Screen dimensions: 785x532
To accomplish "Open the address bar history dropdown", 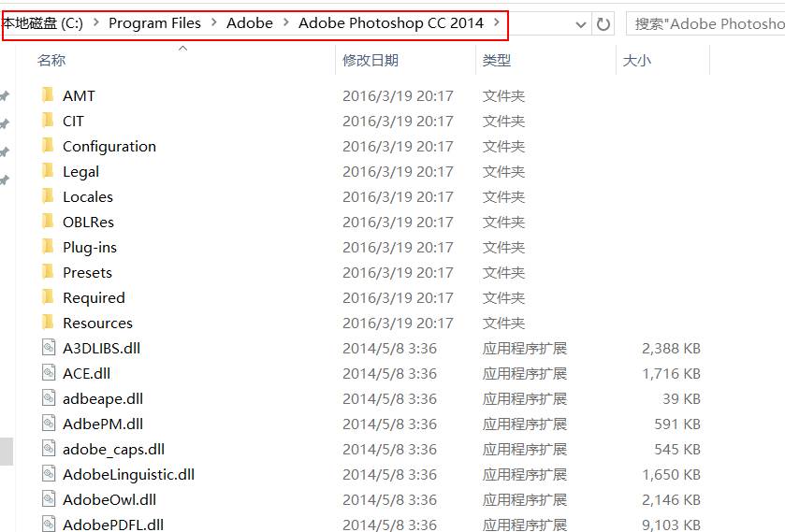I will pos(581,24).
